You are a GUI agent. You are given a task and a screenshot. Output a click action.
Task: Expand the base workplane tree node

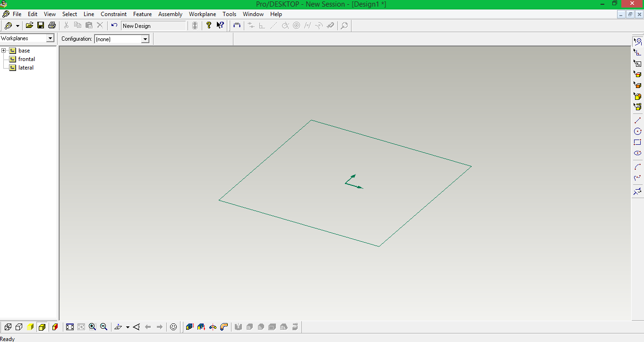coord(4,51)
